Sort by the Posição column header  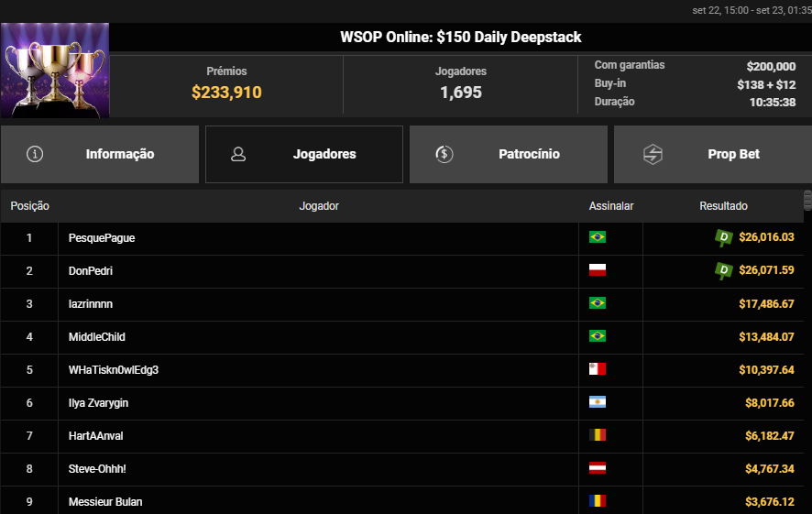(x=30, y=206)
